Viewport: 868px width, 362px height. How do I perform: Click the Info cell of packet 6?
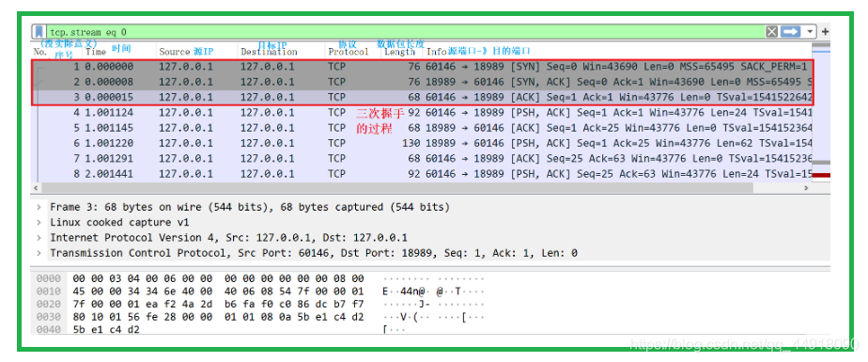[x=619, y=143]
